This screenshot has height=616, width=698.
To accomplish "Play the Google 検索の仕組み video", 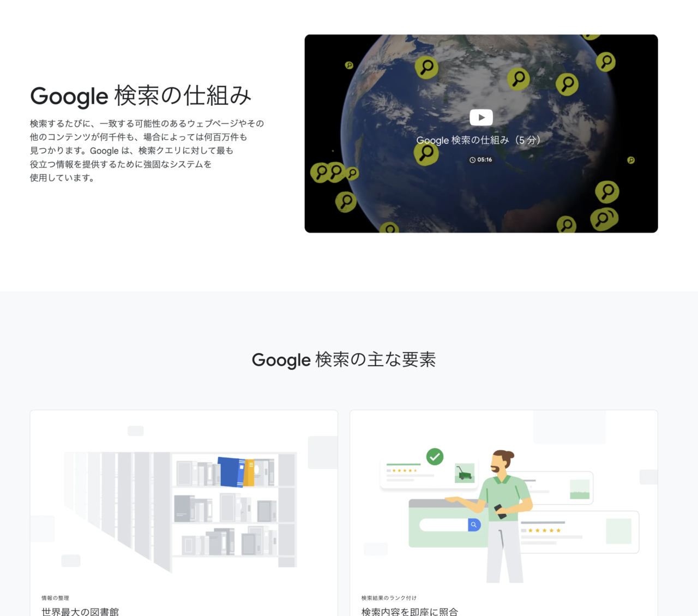I will [481, 117].
